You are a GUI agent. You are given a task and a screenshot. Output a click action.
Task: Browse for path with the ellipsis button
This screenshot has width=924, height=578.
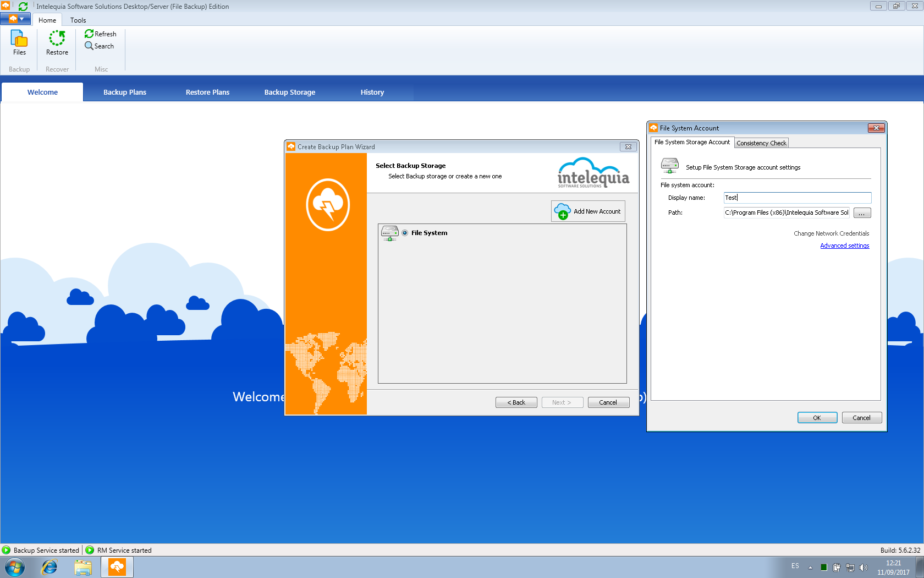click(x=862, y=213)
